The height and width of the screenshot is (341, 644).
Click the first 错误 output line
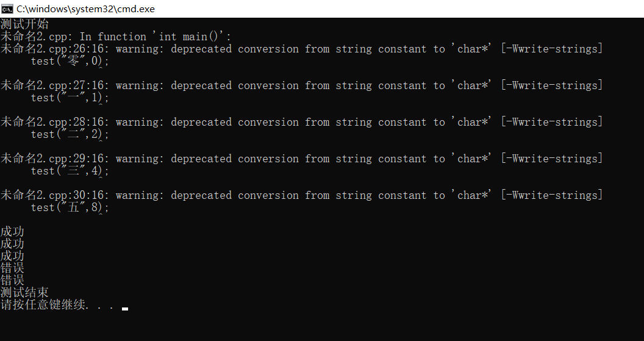(12, 268)
